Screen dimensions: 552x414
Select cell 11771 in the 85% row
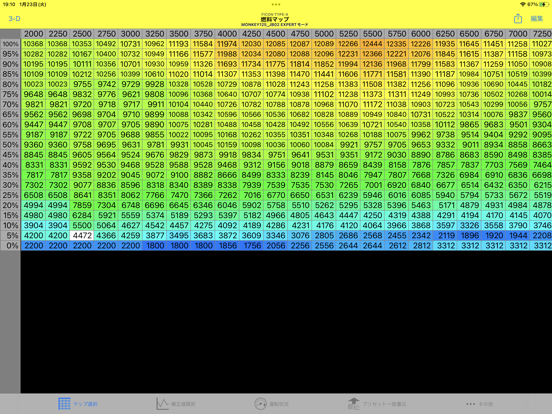[372, 74]
